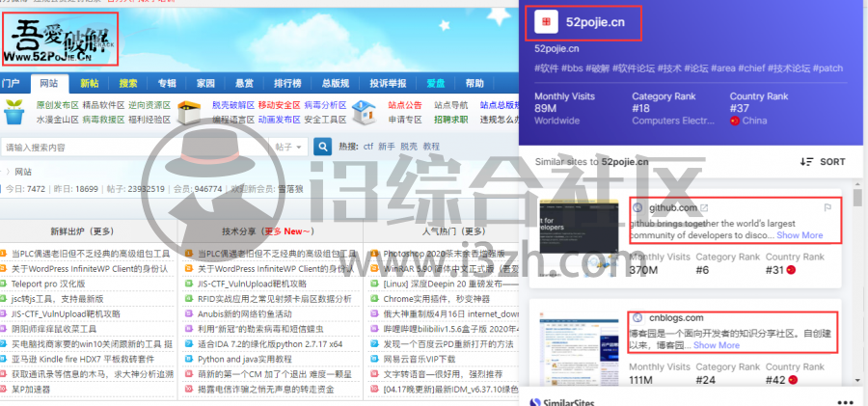The width and height of the screenshot is (868, 406).
Task: Open the SimilarSites three-dot menu
Action: (x=845, y=402)
